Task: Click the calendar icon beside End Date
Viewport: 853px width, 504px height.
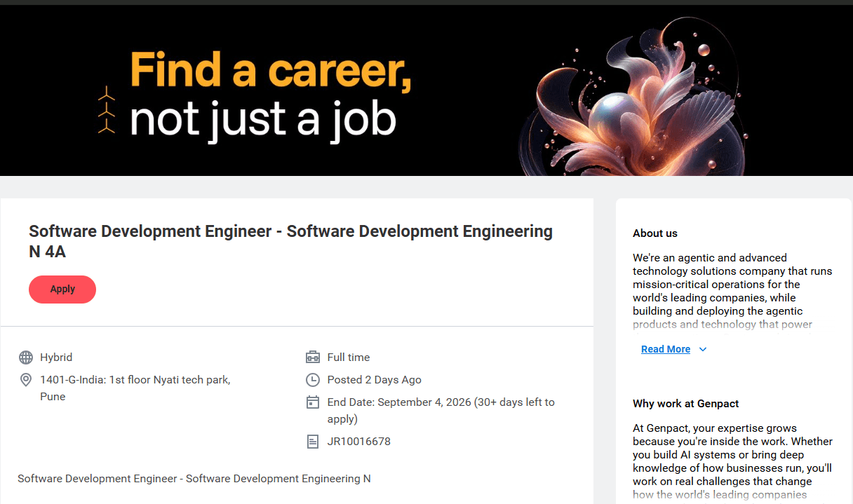Action: point(313,402)
